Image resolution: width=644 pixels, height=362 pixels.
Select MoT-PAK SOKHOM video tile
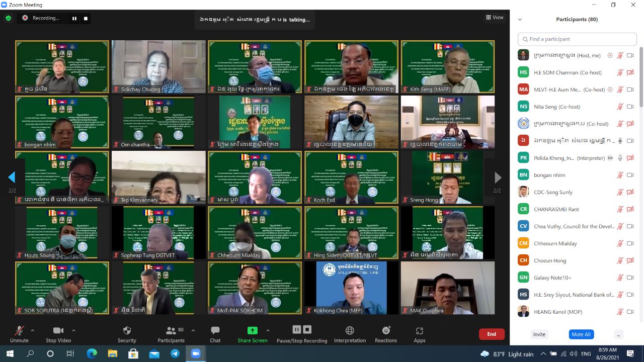[255, 288]
